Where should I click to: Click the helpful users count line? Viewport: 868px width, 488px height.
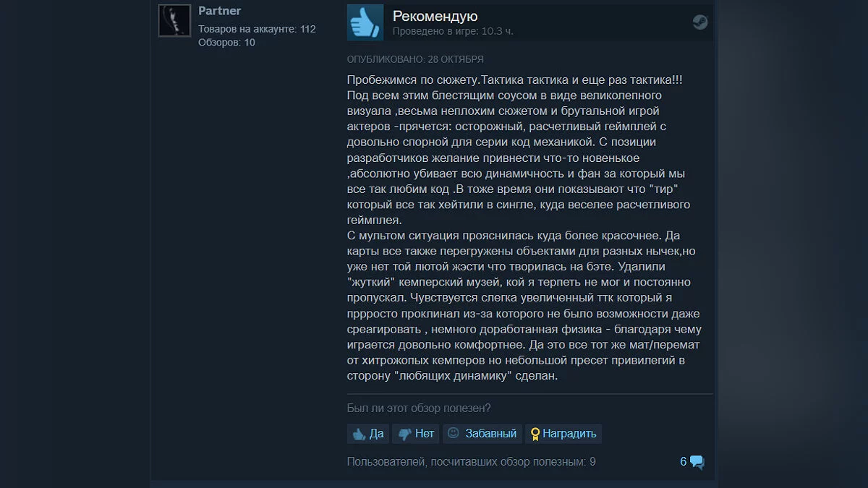click(472, 461)
